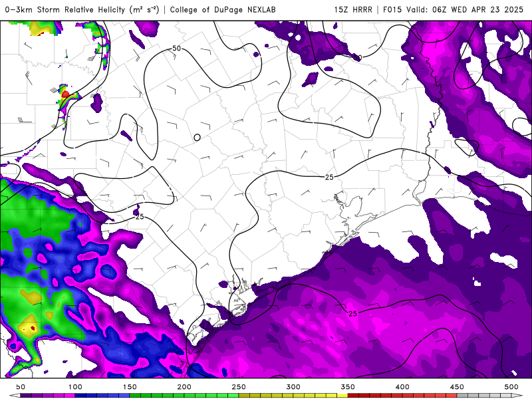Click the green segment of the color bar
Viewport: 532px width, 399px height.
(184, 396)
